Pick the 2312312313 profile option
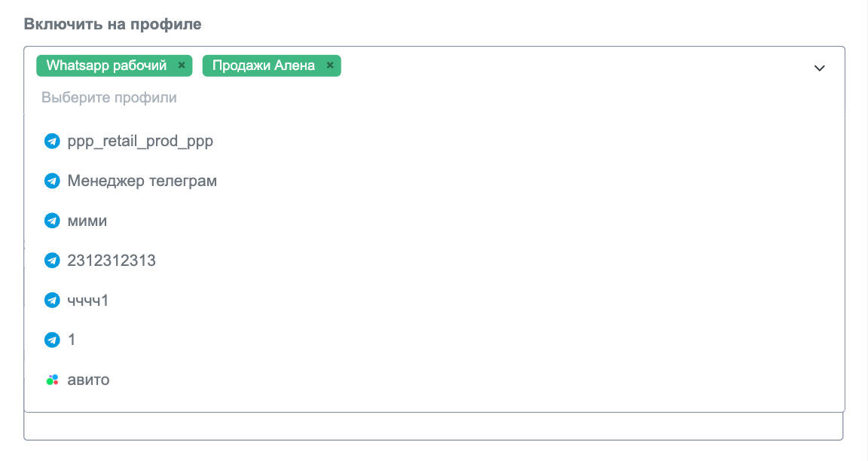Image resolution: width=868 pixels, height=461 pixels. 112,261
